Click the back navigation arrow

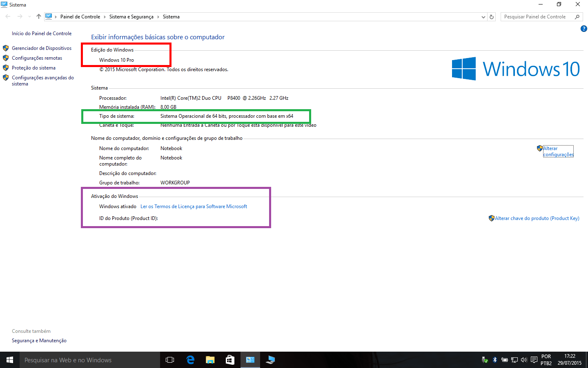tap(8, 17)
